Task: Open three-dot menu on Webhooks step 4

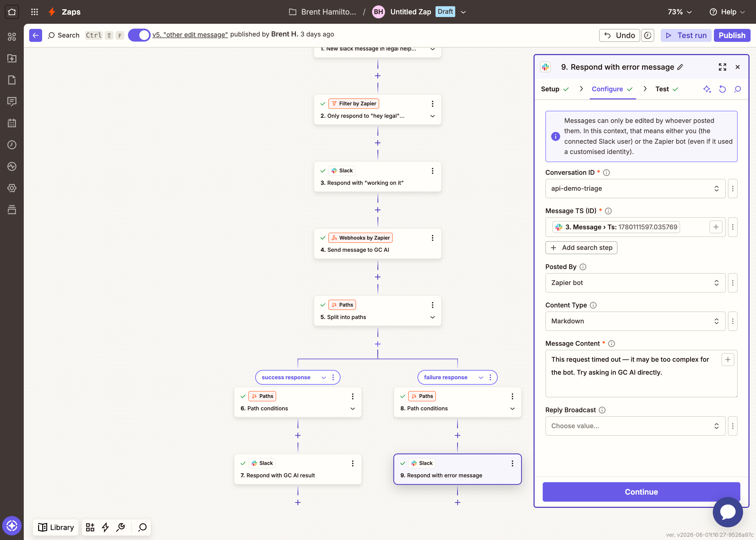Action: pyautogui.click(x=433, y=238)
